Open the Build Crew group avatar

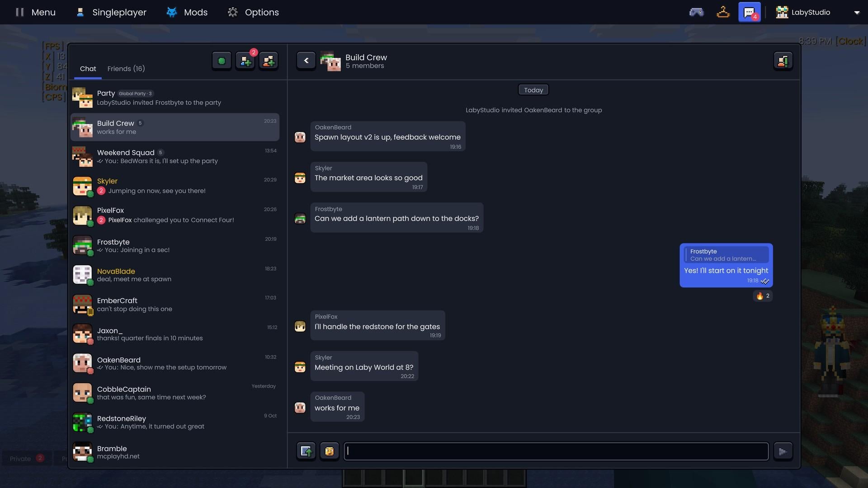coord(330,61)
